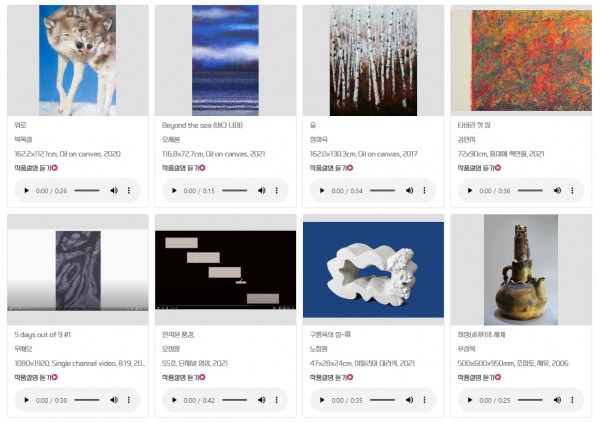Mute the ceramic teapot audio player
The image size is (600, 423).
point(558,400)
